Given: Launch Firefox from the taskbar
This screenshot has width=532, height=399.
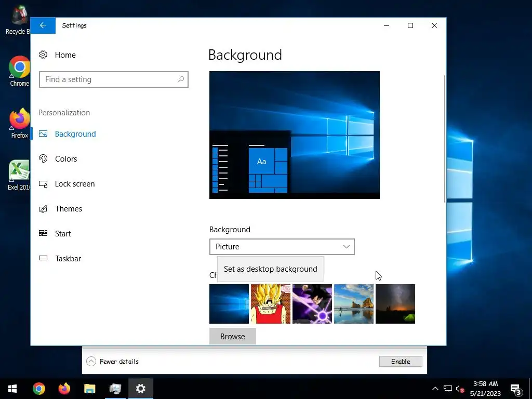Looking at the screenshot, I should coord(64,389).
